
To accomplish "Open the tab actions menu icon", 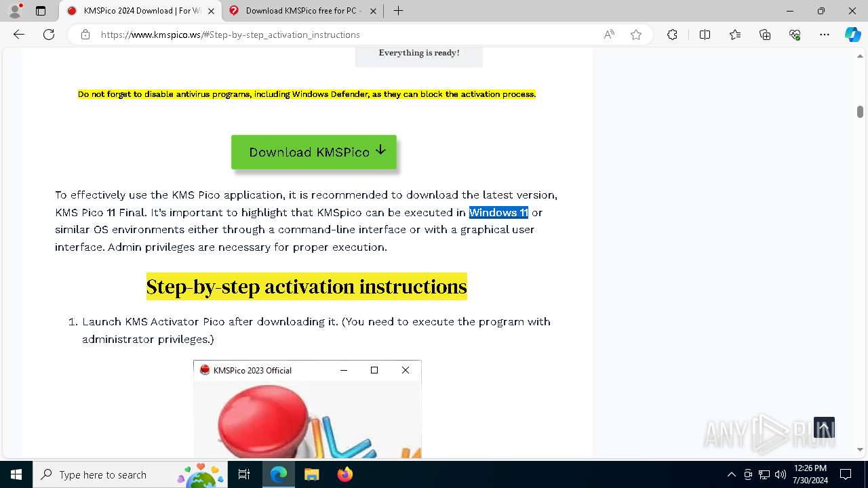I will tap(41, 11).
